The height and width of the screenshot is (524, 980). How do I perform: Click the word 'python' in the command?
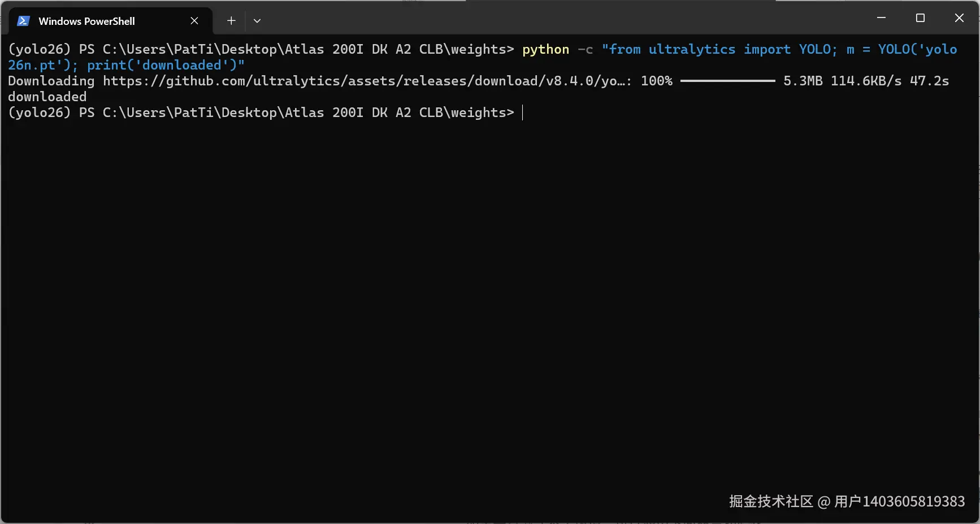point(545,49)
